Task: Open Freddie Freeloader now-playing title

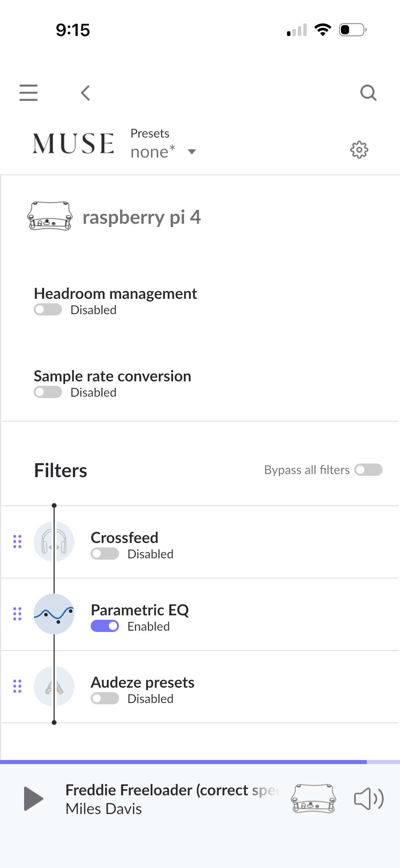Action: click(173, 790)
